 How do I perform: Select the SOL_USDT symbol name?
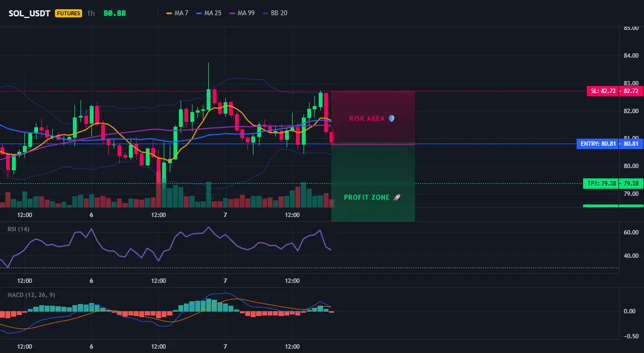(x=29, y=13)
